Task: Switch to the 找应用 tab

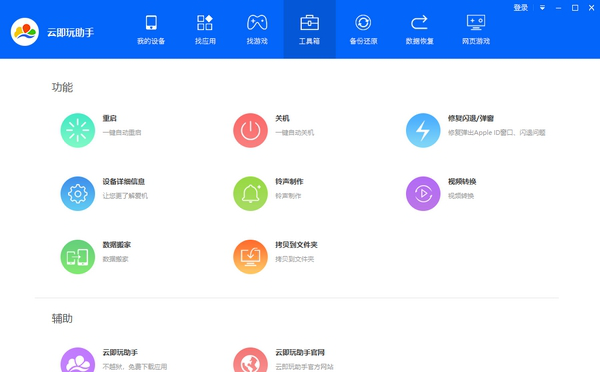Action: click(205, 29)
